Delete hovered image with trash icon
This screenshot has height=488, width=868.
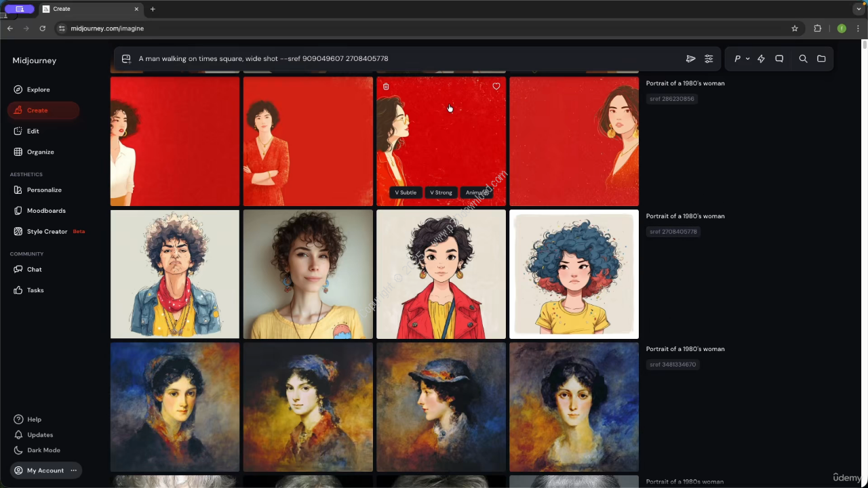click(x=386, y=87)
